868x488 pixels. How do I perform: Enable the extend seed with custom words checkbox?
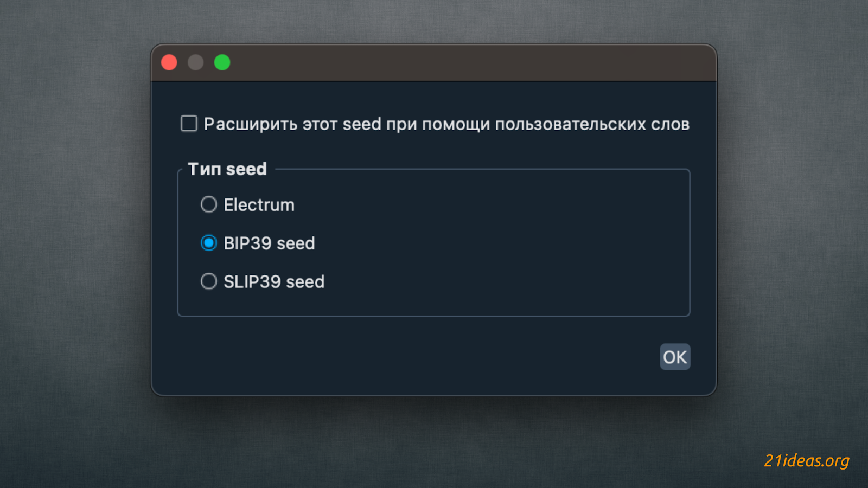(189, 124)
